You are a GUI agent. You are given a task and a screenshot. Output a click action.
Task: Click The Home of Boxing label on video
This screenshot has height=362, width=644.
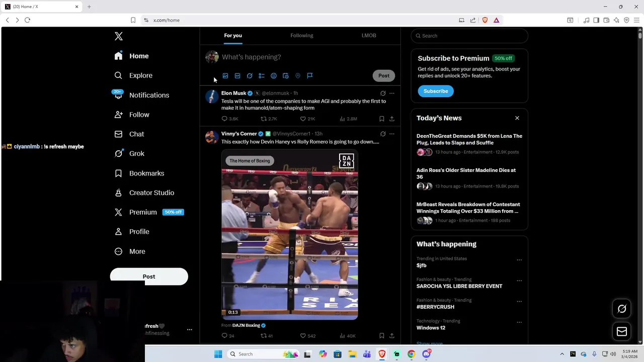pyautogui.click(x=250, y=161)
